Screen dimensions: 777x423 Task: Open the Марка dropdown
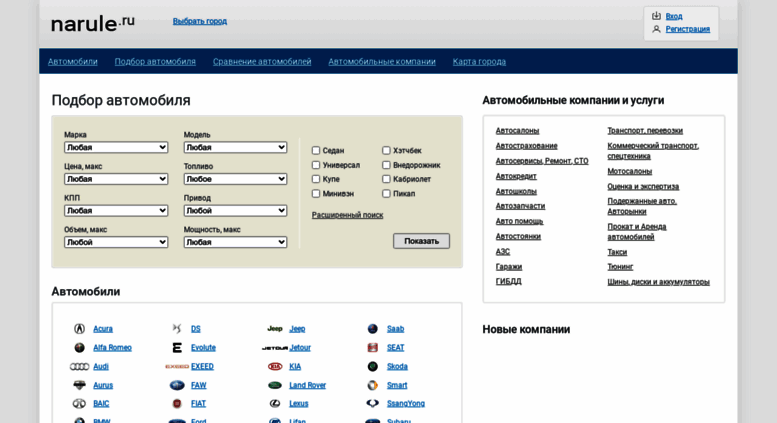[116, 147]
